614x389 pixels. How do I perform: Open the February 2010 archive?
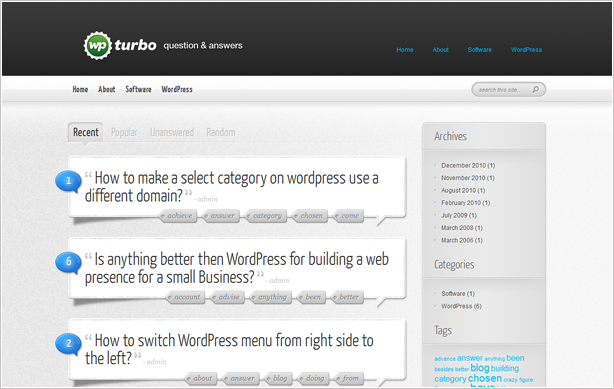466,203
